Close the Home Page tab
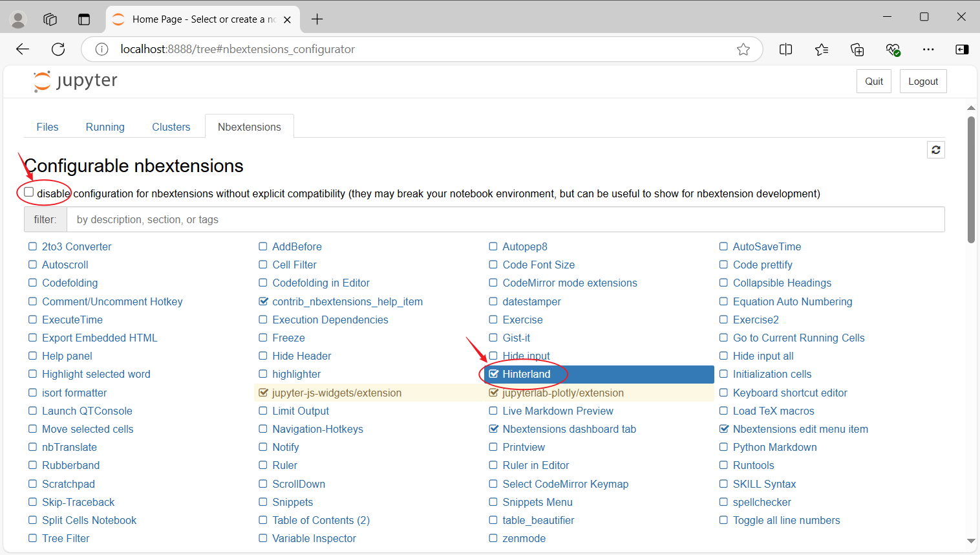Screen dimensions: 980x555 pos(287,19)
